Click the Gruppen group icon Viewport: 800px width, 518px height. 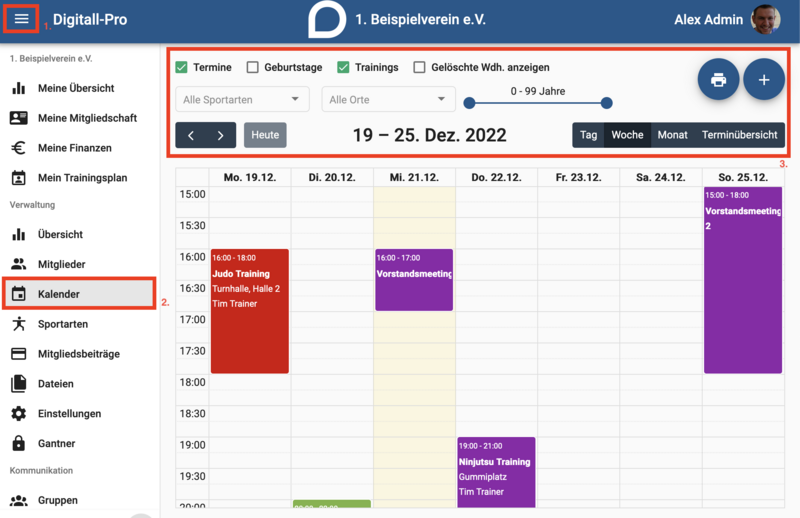click(x=19, y=500)
